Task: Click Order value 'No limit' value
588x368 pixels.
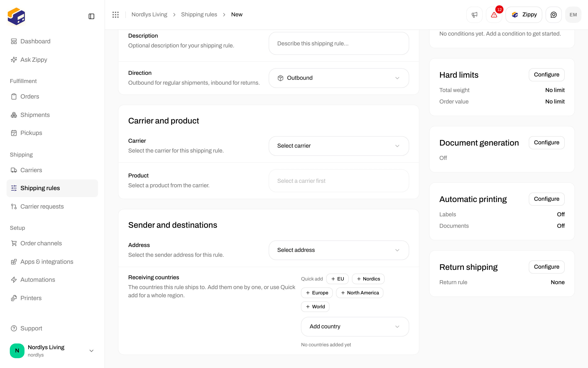Action: [555, 101]
